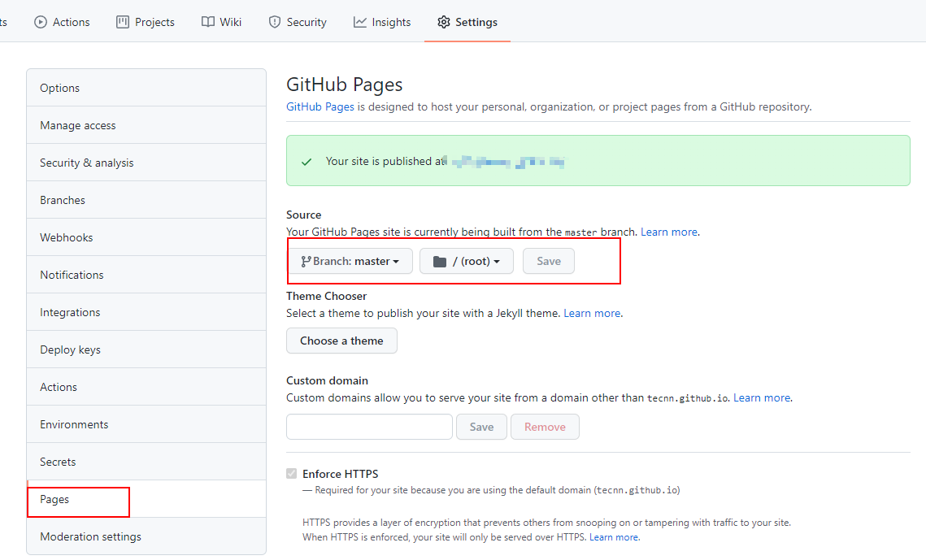This screenshot has height=560, width=926.
Task: Click the green success checkmark icon
Action: (306, 162)
